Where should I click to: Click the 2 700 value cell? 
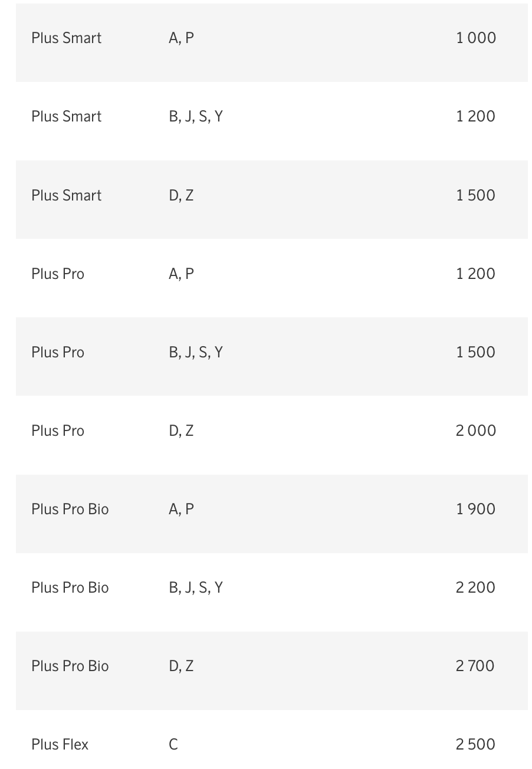point(475,666)
